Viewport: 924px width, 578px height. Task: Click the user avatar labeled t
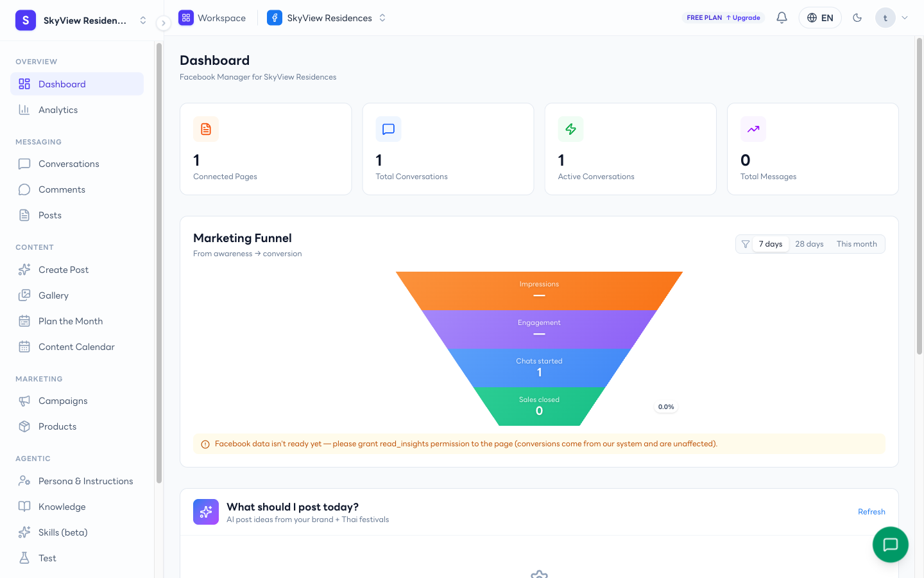coord(886,18)
